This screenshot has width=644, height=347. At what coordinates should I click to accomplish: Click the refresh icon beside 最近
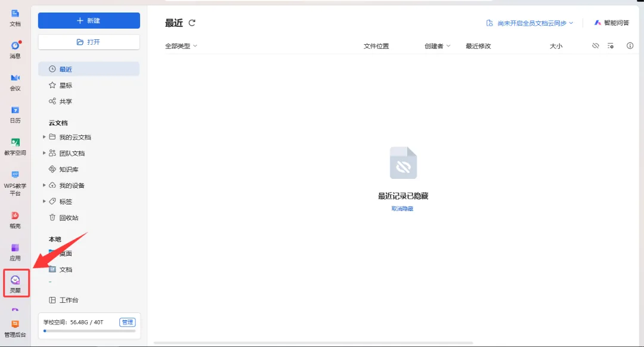pyautogui.click(x=192, y=23)
